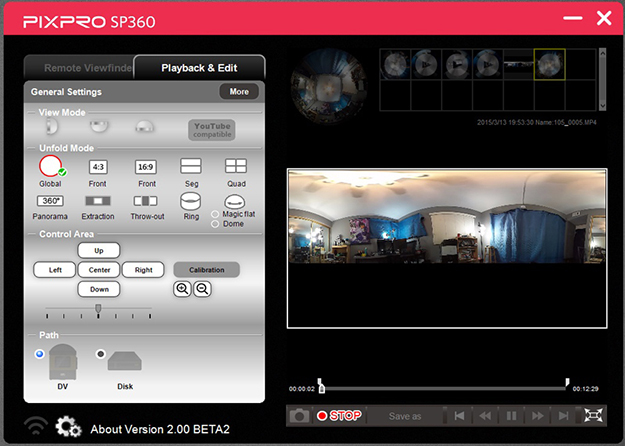The width and height of the screenshot is (625, 446).
Task: Click the Control Area slider handle
Action: [x=98, y=308]
